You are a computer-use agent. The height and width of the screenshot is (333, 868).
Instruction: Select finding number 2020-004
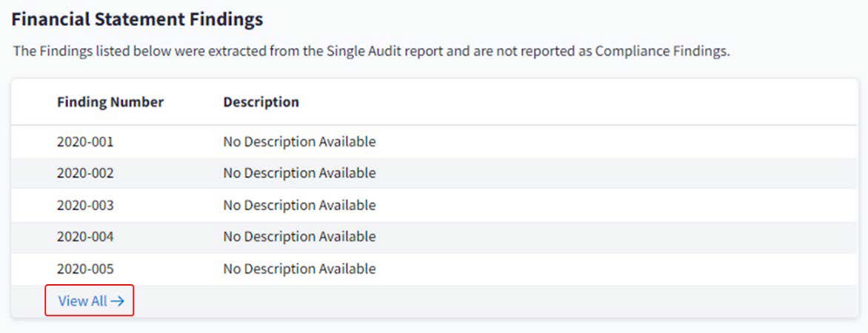pyautogui.click(x=85, y=237)
